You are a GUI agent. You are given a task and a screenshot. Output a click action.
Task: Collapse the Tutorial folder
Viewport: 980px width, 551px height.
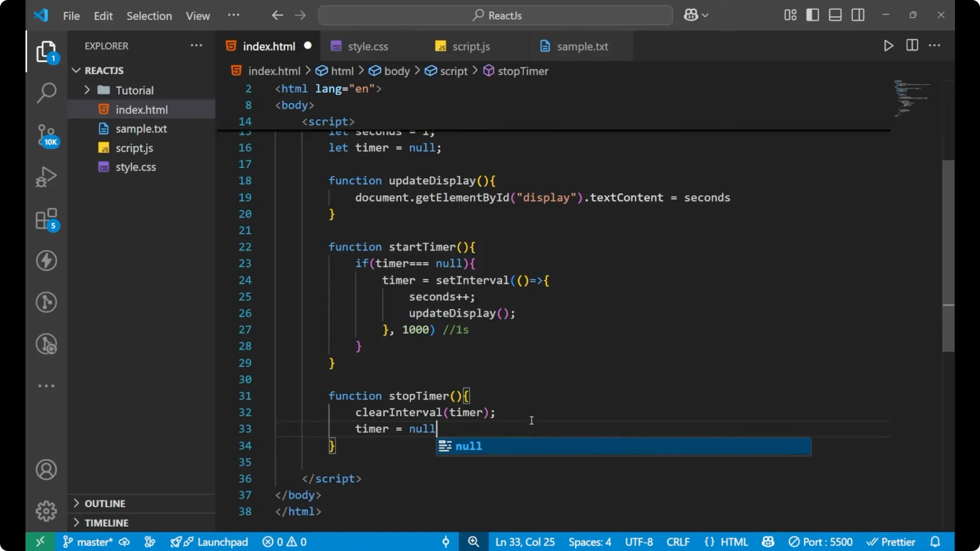(x=87, y=90)
